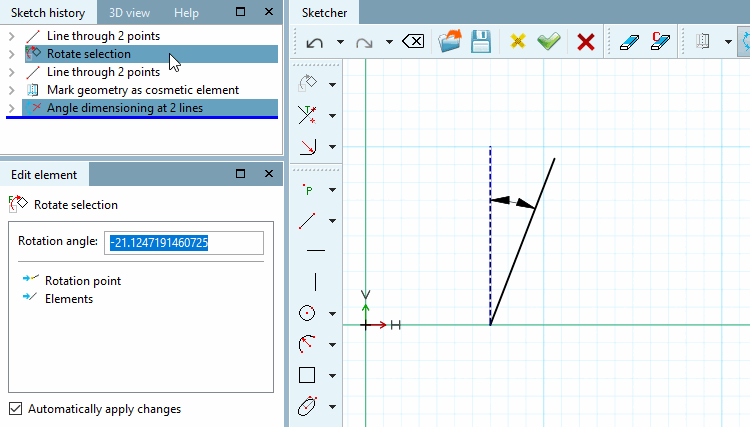Screen dimensions: 750x427
Task: Expand the Angle dimensioning history entry
Action: tap(12, 108)
